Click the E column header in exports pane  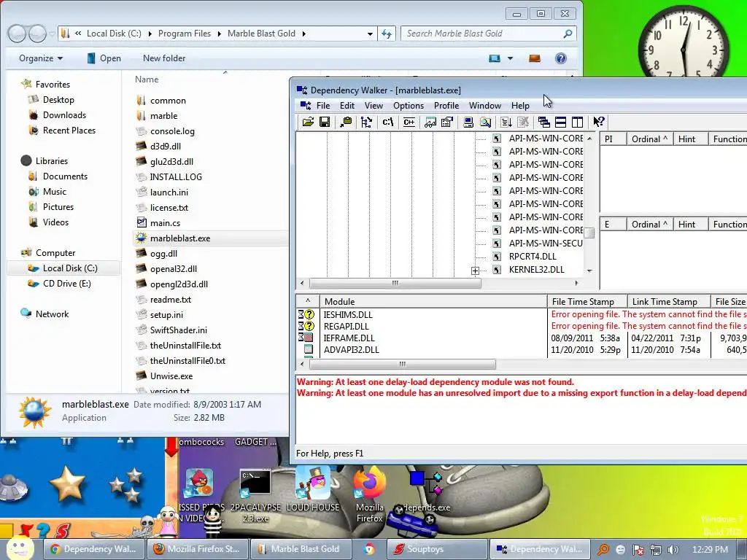point(613,225)
